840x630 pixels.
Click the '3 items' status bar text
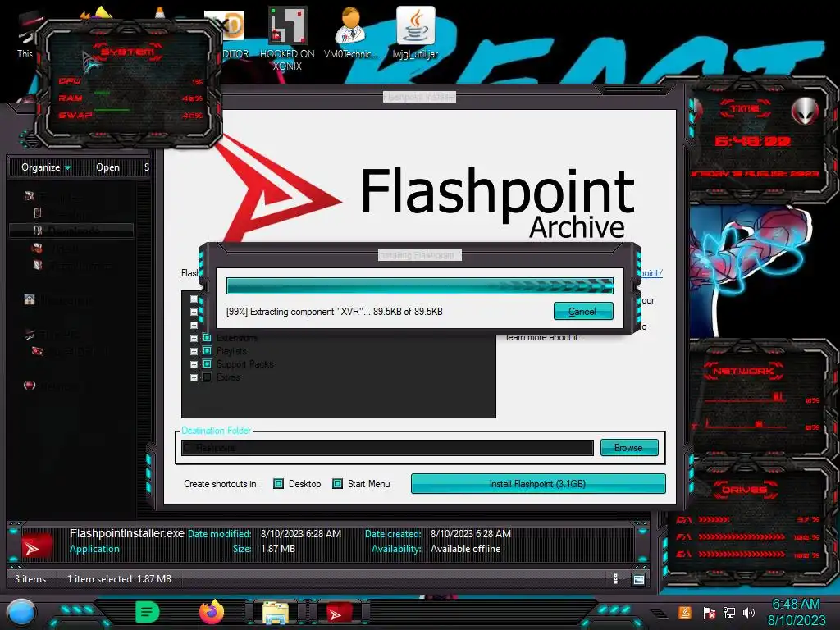click(x=30, y=579)
